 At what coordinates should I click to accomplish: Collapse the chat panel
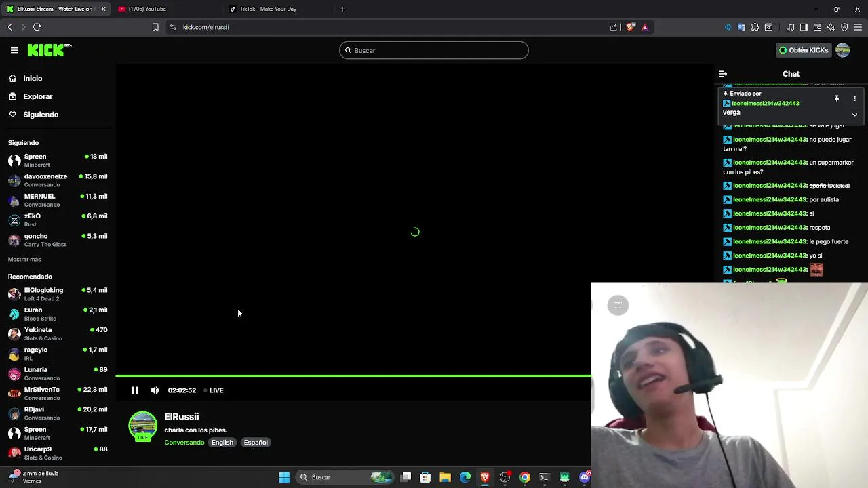pyautogui.click(x=723, y=74)
